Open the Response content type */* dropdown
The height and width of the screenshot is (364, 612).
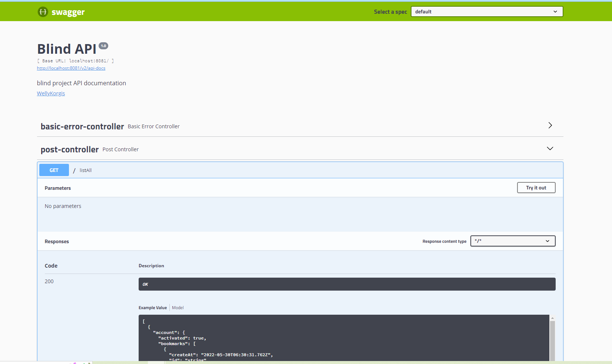click(x=513, y=241)
